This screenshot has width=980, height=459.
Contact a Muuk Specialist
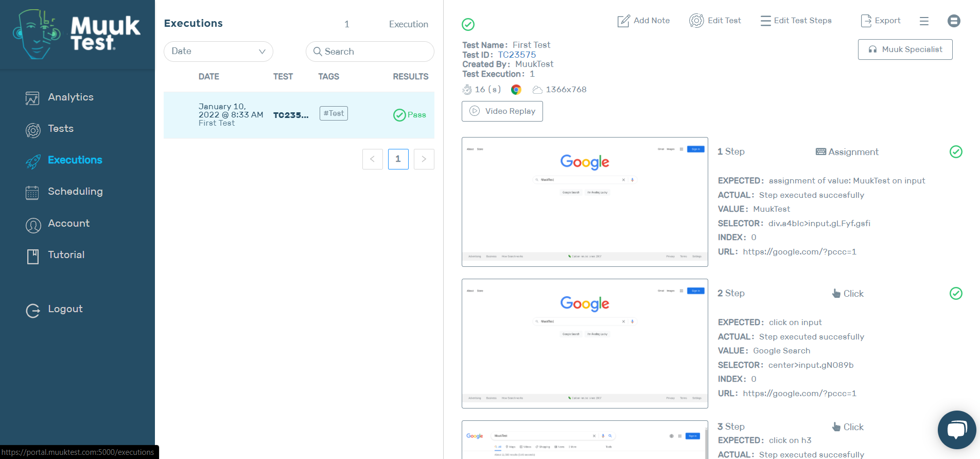[x=905, y=49]
